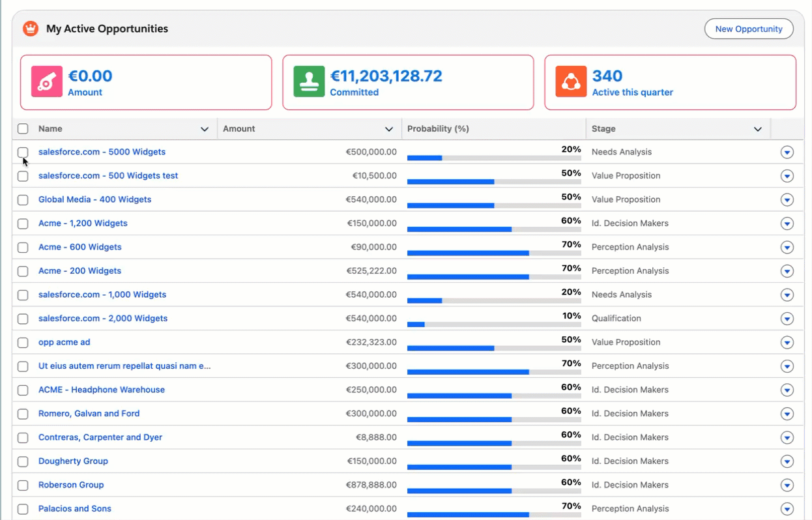Click the crown icon beside My Active Opportunities
812x520 pixels.
pos(31,29)
